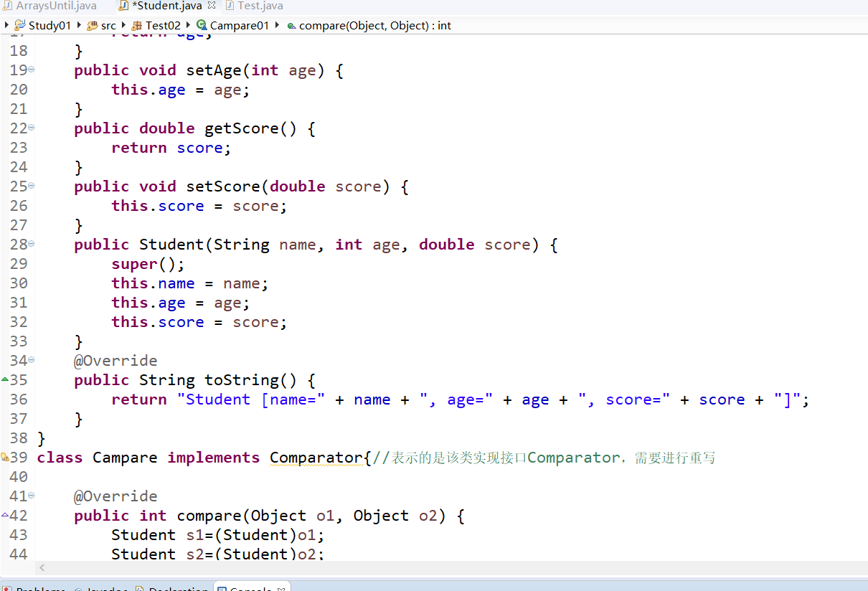Collapse the toString fold at line 34
The width and height of the screenshot is (868, 591).
point(32,360)
